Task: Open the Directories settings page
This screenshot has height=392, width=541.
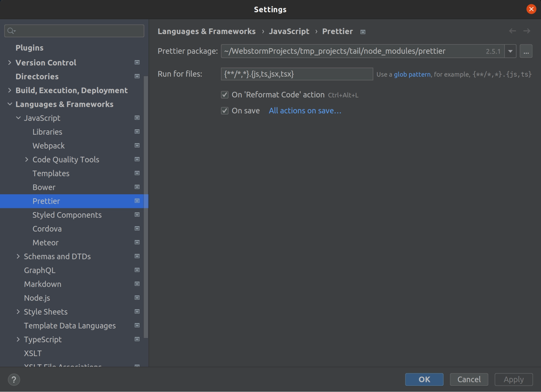Action: click(x=37, y=77)
